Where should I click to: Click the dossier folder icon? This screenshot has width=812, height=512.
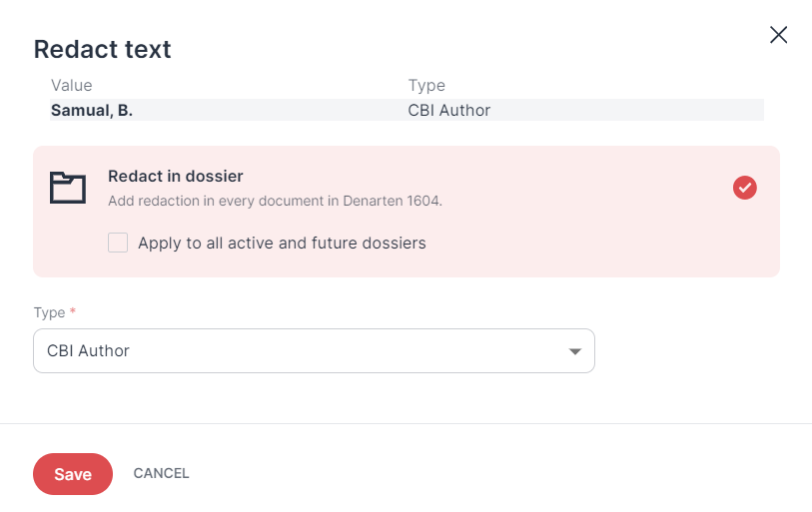(x=68, y=188)
